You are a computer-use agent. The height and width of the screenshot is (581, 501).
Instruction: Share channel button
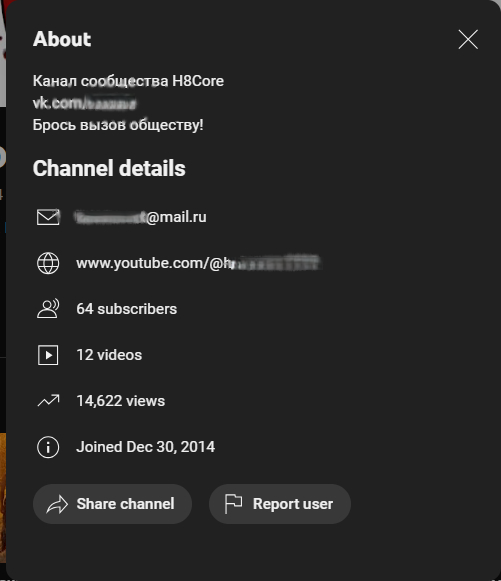(112, 504)
